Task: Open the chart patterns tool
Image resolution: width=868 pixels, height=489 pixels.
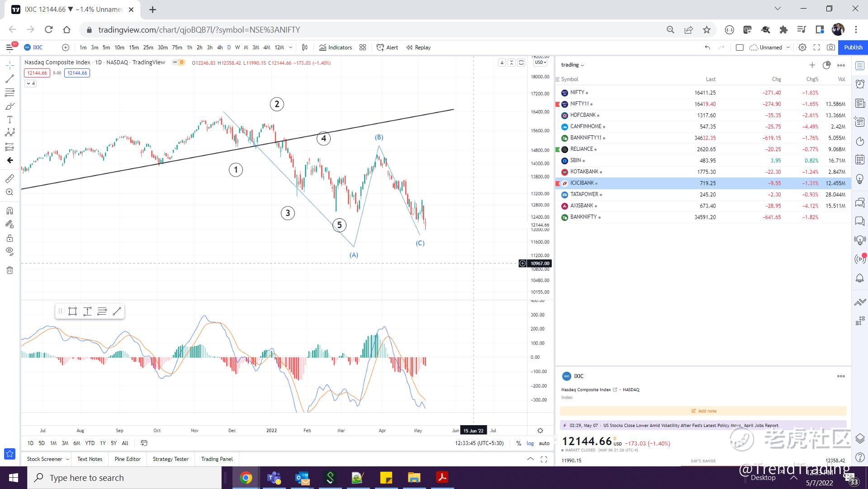Action: click(x=9, y=133)
